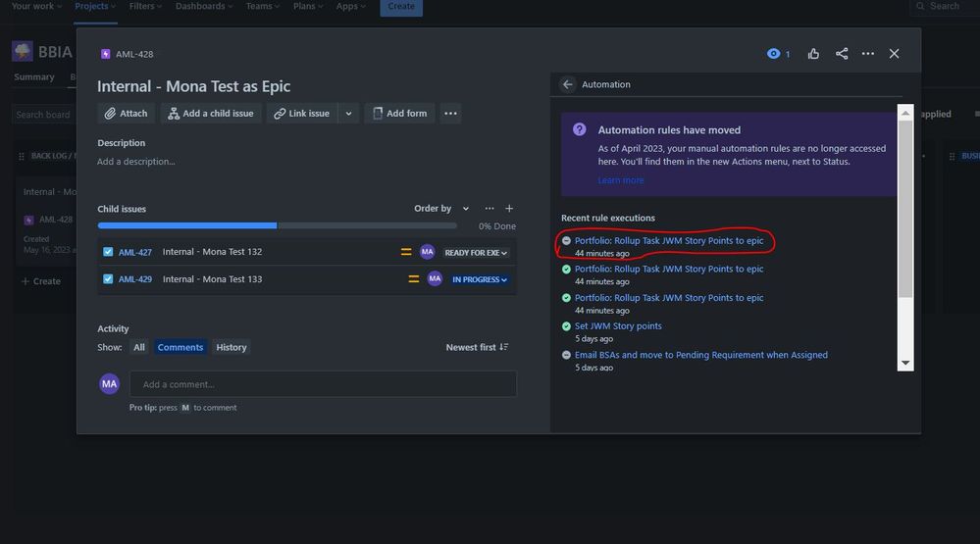
Task: Click the Link issue button
Action: pos(302,113)
